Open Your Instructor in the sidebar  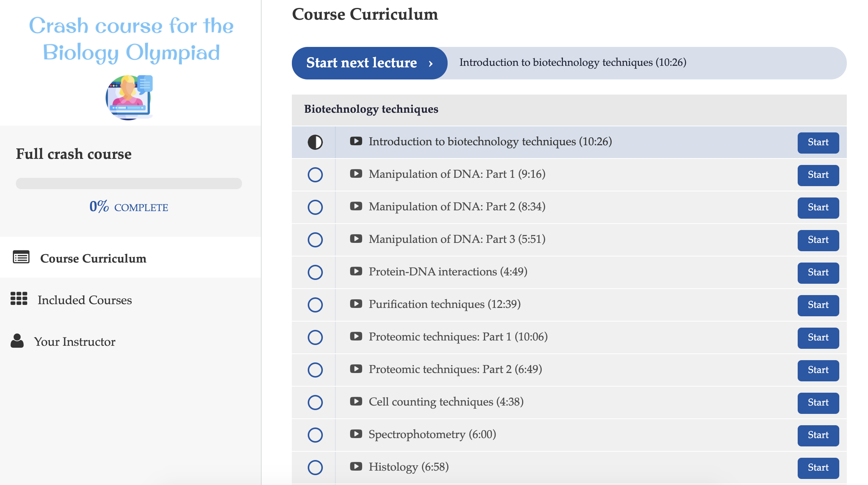(130, 341)
